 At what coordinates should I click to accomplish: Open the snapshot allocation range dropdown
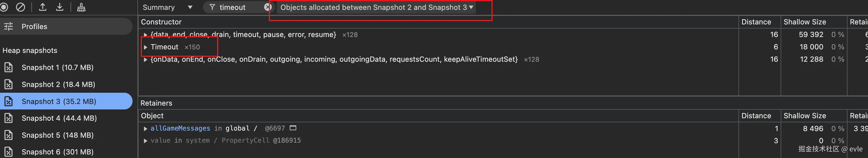[x=376, y=7]
